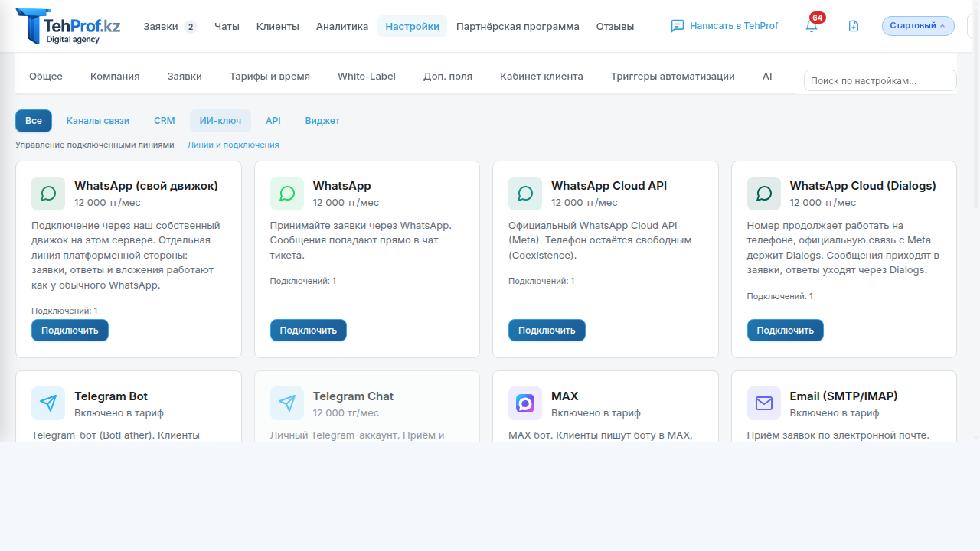Switch to Доп. поля tab

(448, 76)
